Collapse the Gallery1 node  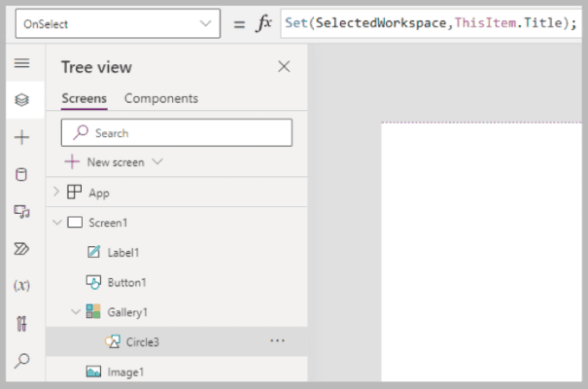point(76,312)
